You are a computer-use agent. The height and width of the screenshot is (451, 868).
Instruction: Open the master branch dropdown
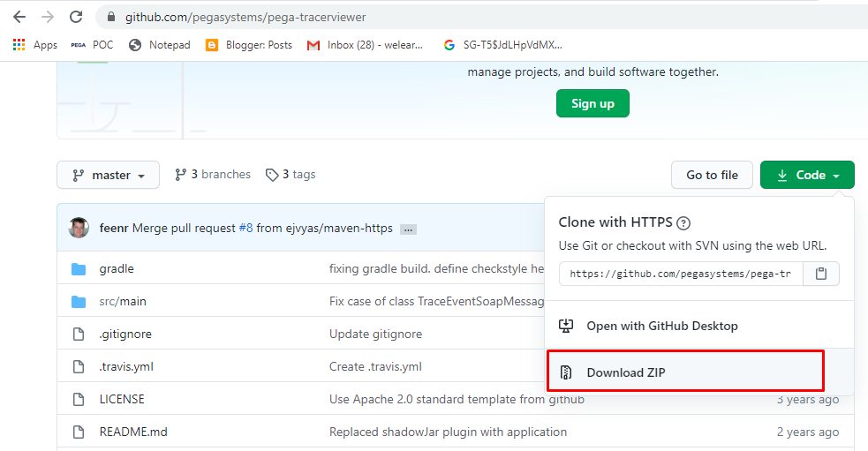pos(108,175)
